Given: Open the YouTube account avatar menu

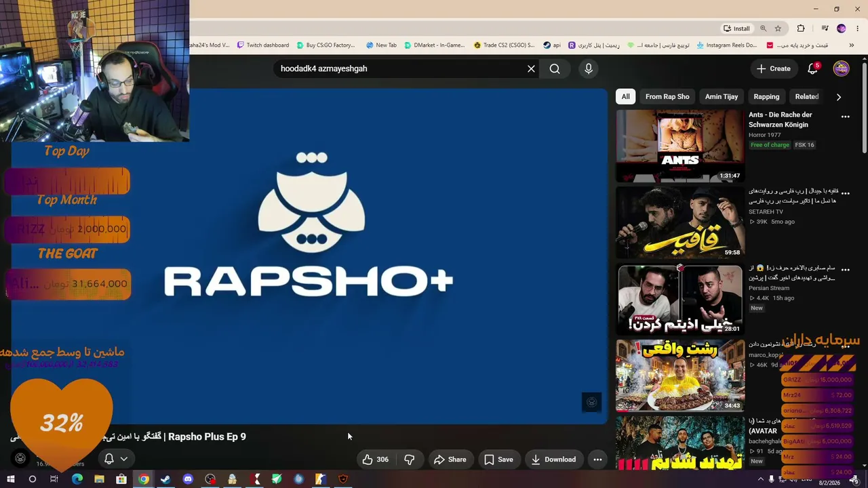Looking at the screenshot, I should [x=842, y=68].
